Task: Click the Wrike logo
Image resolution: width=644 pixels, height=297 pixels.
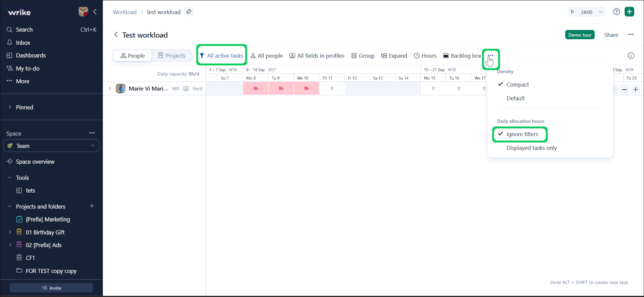Action: point(19,12)
